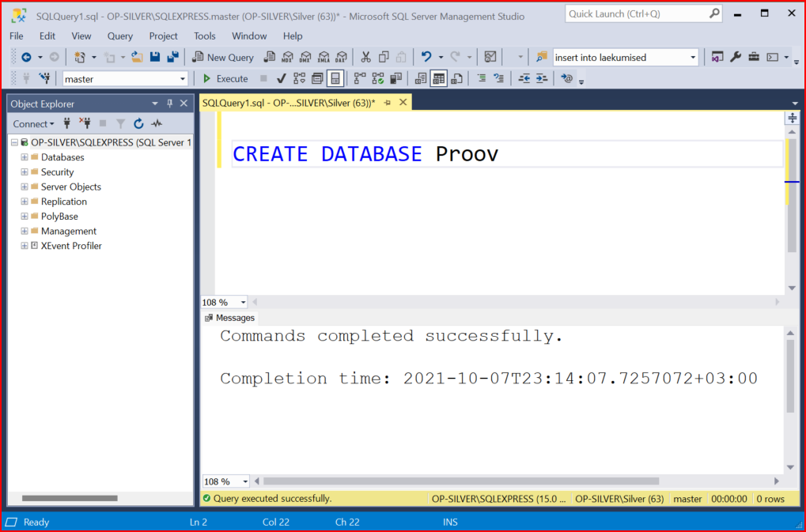This screenshot has height=532, width=806.
Task: Toggle Include Live Query Statistics
Action: coord(378,78)
